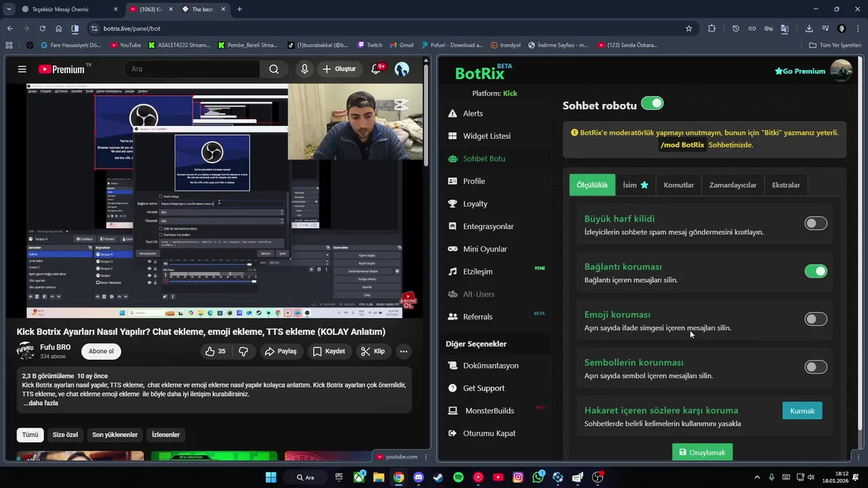Screen dimensions: 868x488
Task: Open WhatsApp from the taskbar
Action: [538, 477]
